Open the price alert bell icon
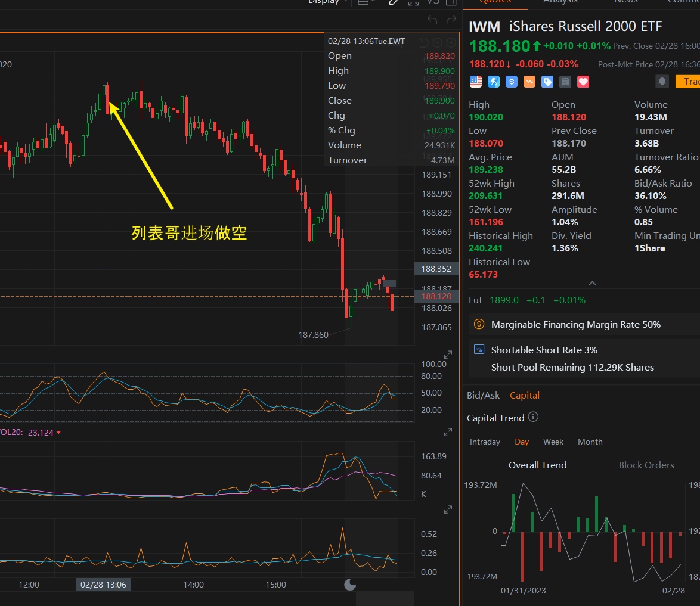The height and width of the screenshot is (606, 700). 662,81
